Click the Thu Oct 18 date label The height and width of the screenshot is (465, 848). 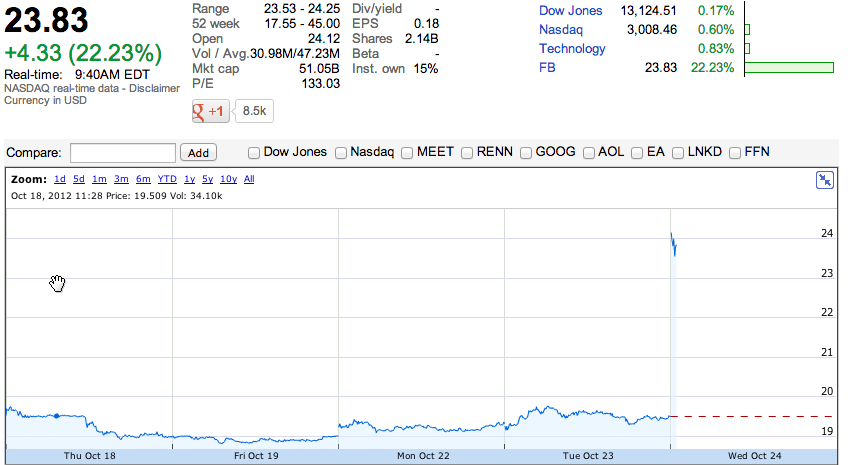[x=90, y=456]
